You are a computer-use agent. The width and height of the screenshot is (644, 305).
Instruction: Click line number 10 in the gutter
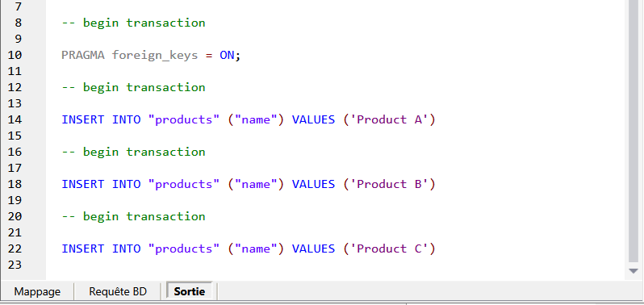coord(15,55)
